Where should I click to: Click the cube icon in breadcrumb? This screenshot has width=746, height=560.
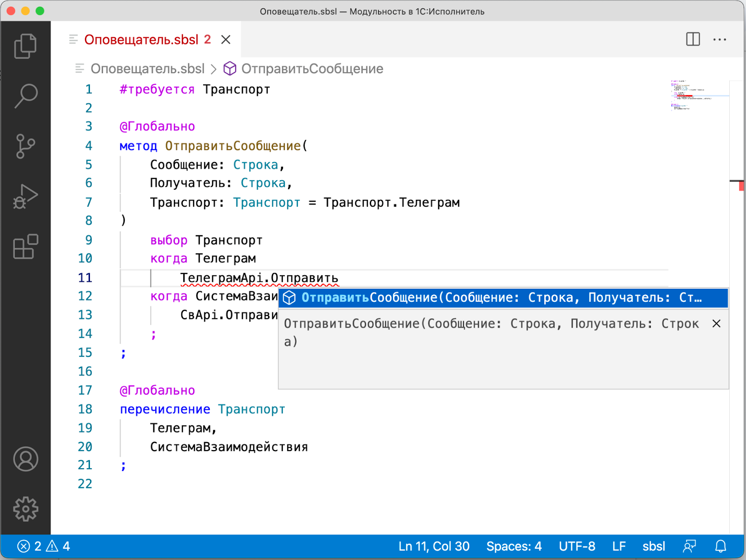[x=230, y=69]
